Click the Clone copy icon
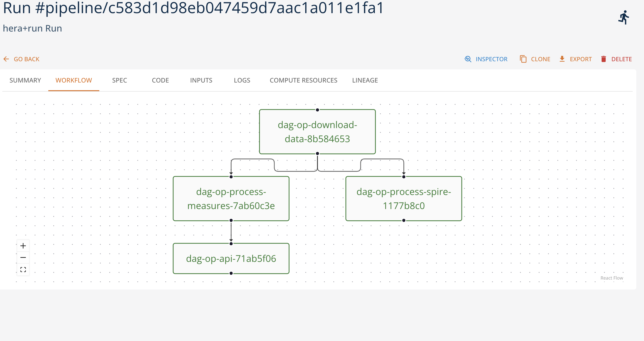This screenshot has height=341, width=644. click(x=523, y=59)
